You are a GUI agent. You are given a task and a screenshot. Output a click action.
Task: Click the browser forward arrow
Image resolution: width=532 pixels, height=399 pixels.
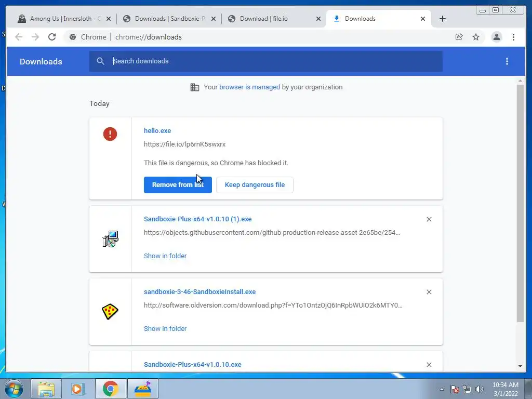(35, 37)
